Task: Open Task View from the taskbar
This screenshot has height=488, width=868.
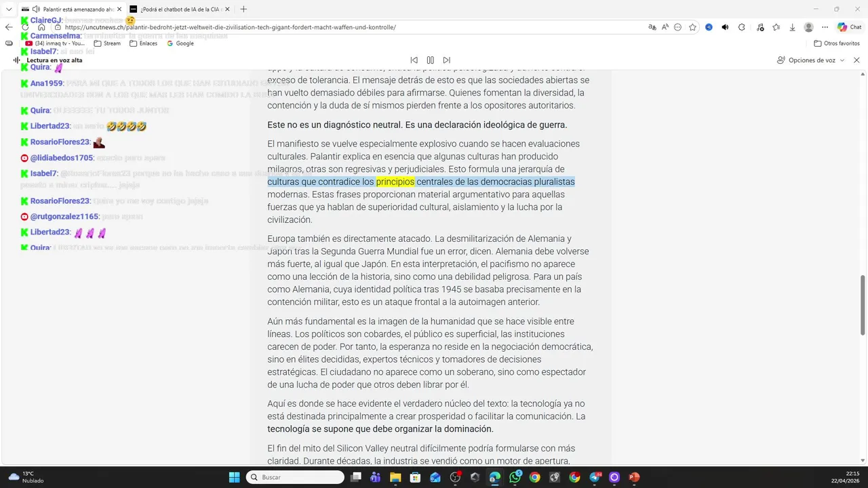Action: point(356,477)
